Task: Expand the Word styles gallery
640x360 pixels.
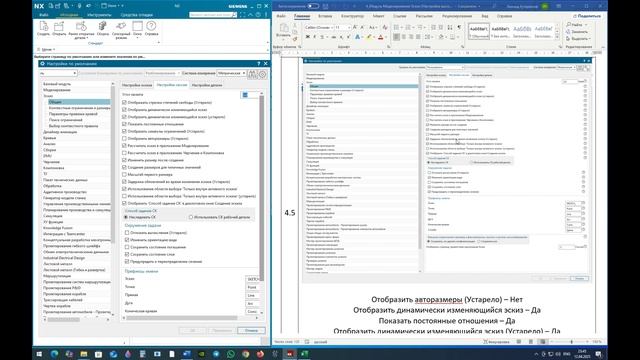Action: click(x=557, y=37)
